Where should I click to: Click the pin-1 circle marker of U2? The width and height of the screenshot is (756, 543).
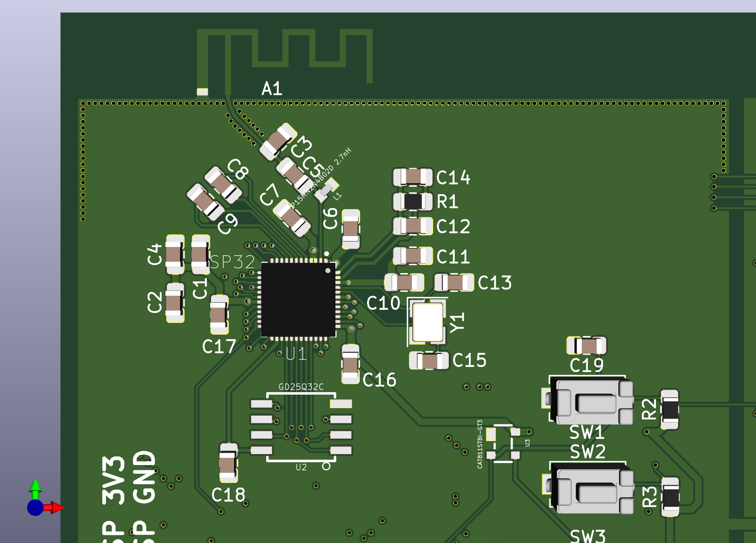(x=326, y=466)
